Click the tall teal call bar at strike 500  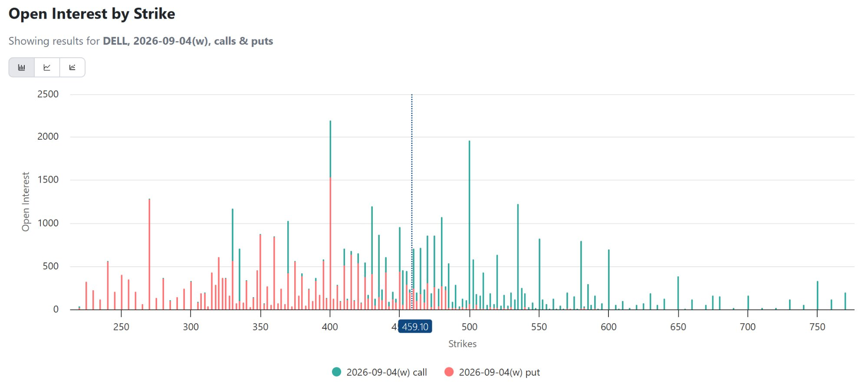coord(469,225)
